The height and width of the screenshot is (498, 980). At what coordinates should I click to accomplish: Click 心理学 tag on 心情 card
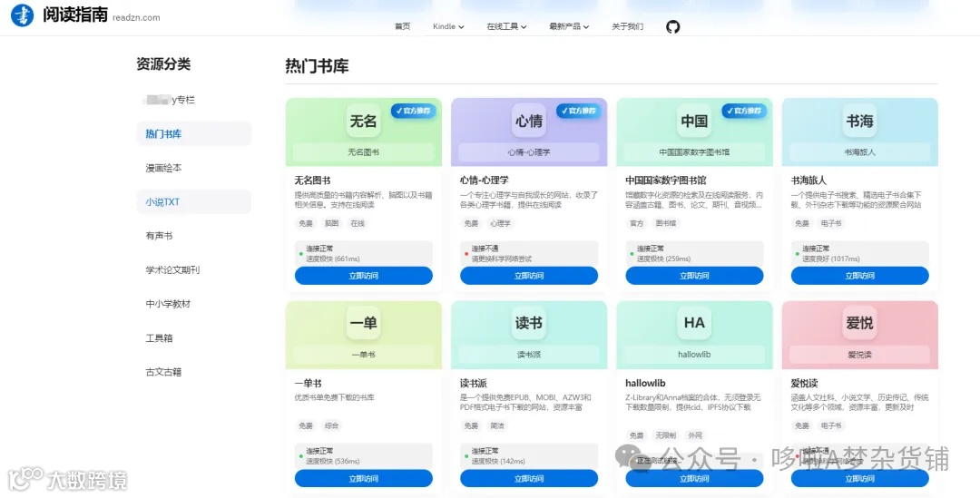pyautogui.click(x=500, y=223)
